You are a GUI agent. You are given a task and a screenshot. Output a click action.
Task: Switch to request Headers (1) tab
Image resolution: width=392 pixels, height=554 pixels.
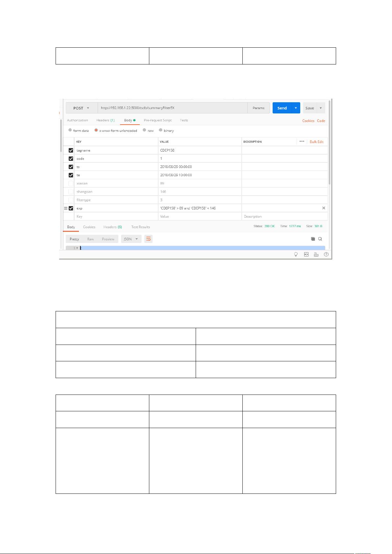tap(106, 120)
